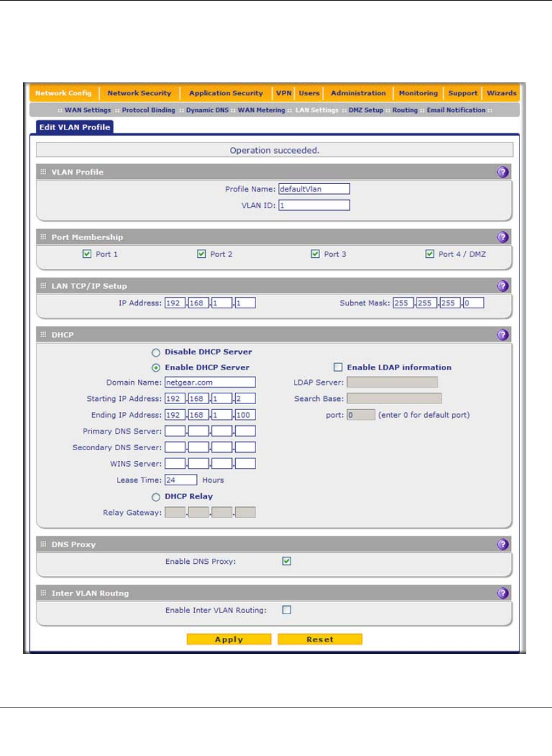
Task: Click the Apply button
Action: pyautogui.click(x=229, y=639)
